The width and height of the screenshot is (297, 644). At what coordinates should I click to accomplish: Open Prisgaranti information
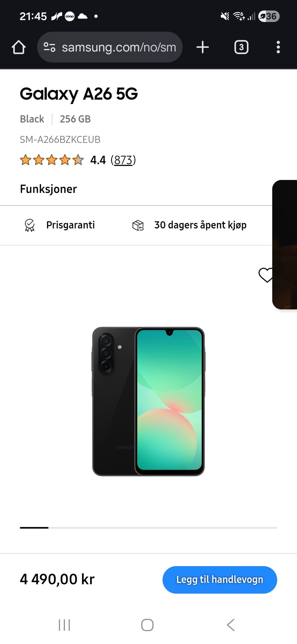(71, 225)
